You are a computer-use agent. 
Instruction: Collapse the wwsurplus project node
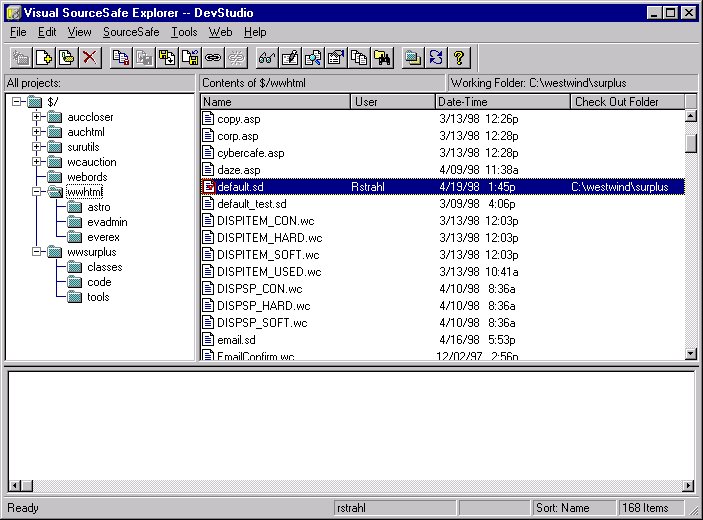37,252
